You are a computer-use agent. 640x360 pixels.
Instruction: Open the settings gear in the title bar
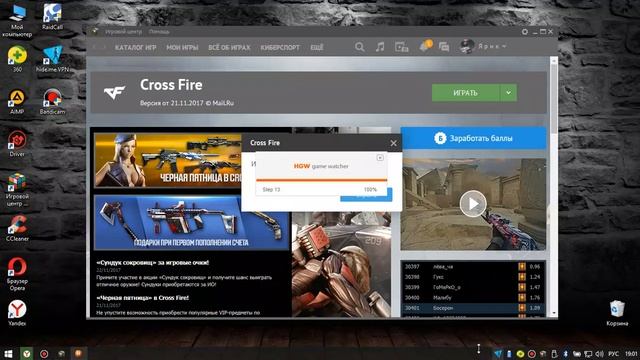click(525, 32)
